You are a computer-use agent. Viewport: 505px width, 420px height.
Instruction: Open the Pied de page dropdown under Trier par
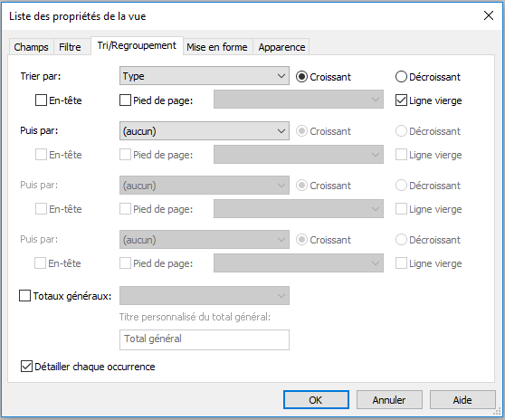click(x=299, y=100)
